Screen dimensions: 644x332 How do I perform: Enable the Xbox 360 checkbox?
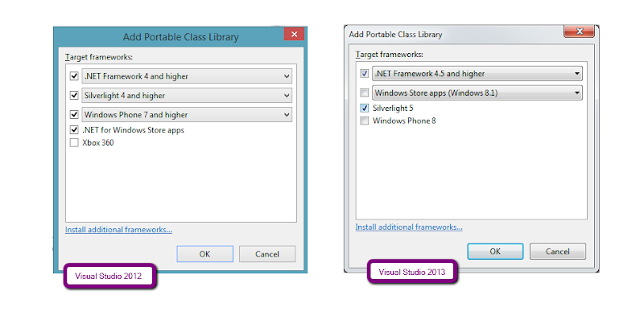[x=74, y=143]
